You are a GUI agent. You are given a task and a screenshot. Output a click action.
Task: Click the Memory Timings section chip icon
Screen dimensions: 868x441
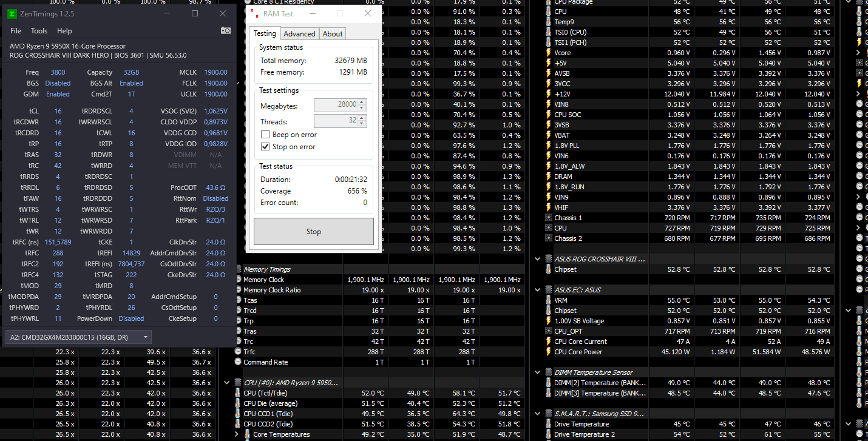tap(238, 269)
